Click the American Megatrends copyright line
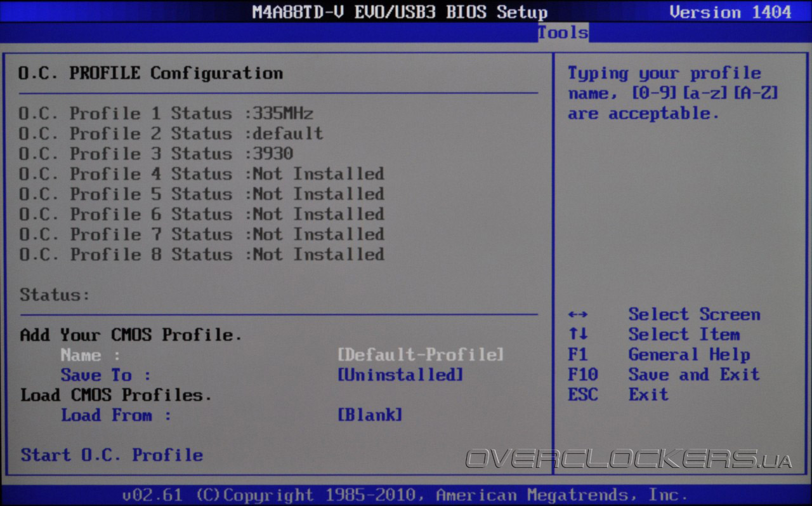 [x=405, y=495]
